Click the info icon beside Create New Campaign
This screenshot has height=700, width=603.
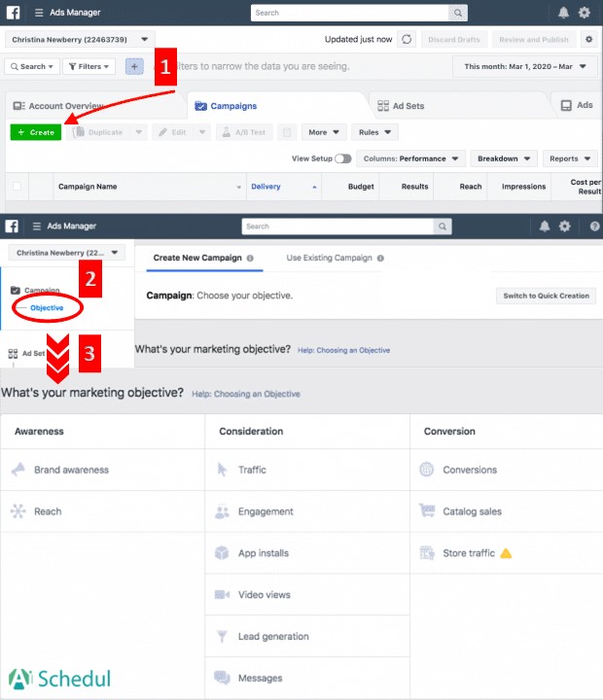250,258
